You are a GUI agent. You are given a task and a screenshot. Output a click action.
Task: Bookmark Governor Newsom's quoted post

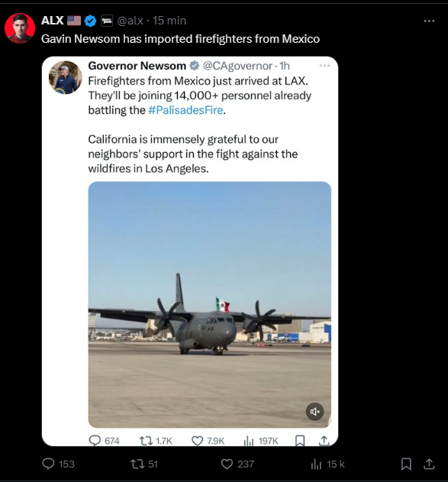click(300, 441)
